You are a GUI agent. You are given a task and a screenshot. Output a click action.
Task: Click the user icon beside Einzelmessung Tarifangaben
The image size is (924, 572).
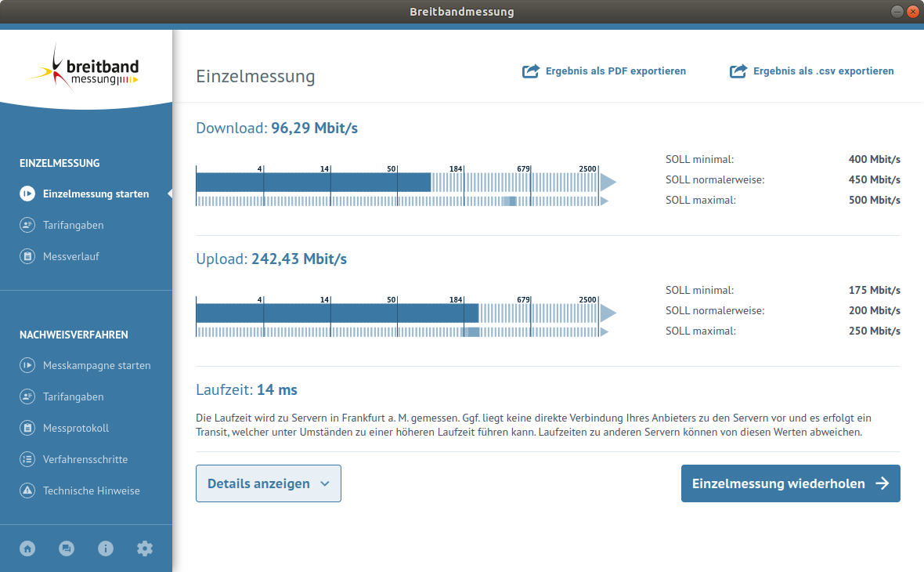click(27, 225)
